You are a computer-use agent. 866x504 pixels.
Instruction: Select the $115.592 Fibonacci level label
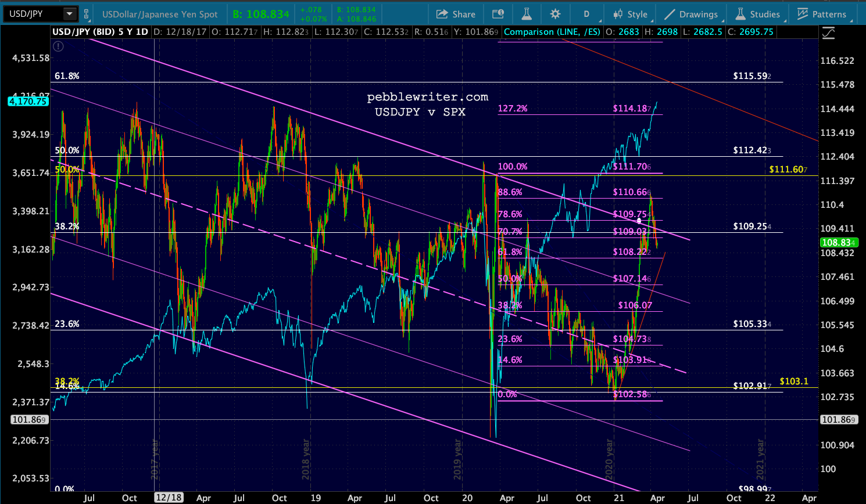coord(752,76)
